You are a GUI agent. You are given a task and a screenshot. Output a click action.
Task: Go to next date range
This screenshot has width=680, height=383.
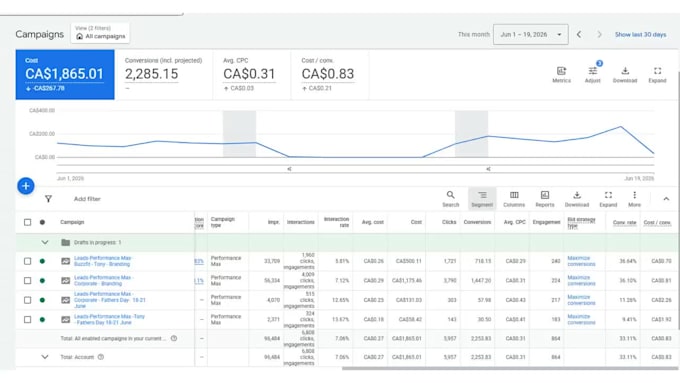tap(599, 34)
